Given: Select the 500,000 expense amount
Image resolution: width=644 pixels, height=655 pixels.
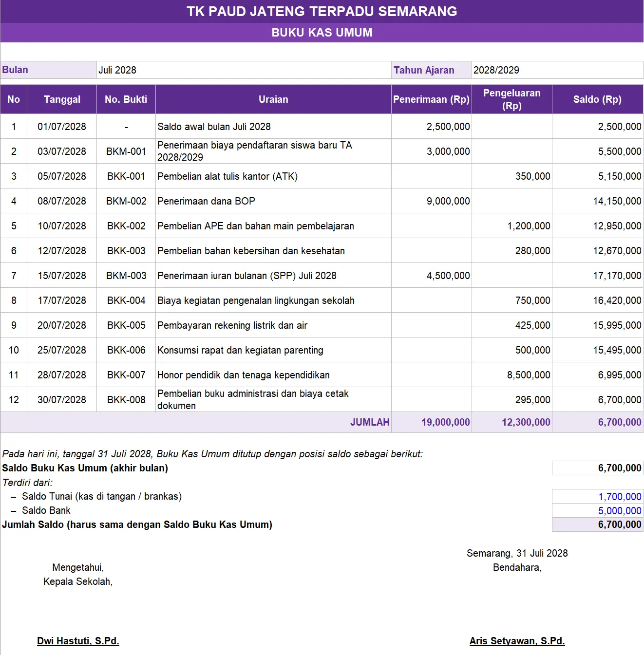Looking at the screenshot, I should coord(511,350).
